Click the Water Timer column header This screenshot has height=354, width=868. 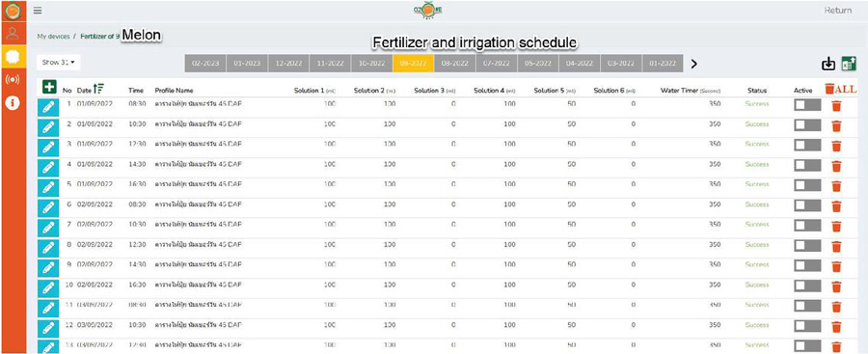pyautogui.click(x=691, y=90)
